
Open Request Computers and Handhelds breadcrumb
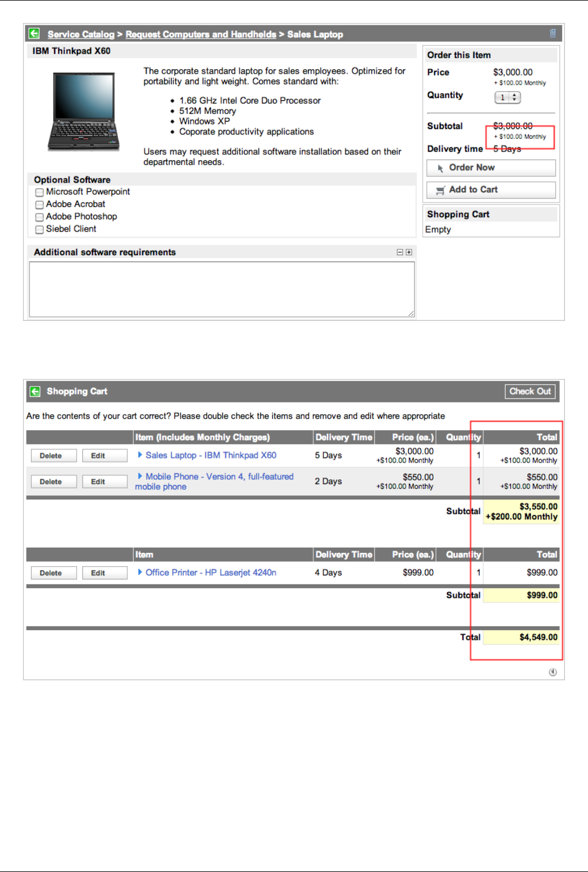(200, 35)
